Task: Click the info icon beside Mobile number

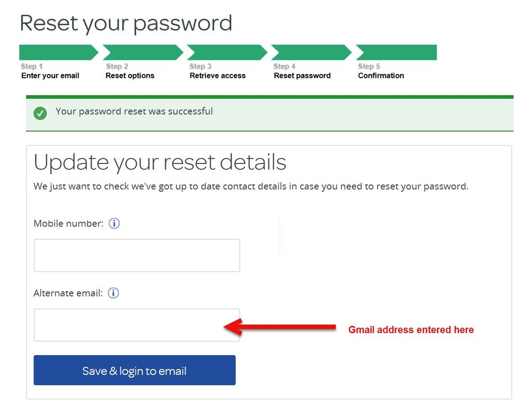Action: [114, 224]
